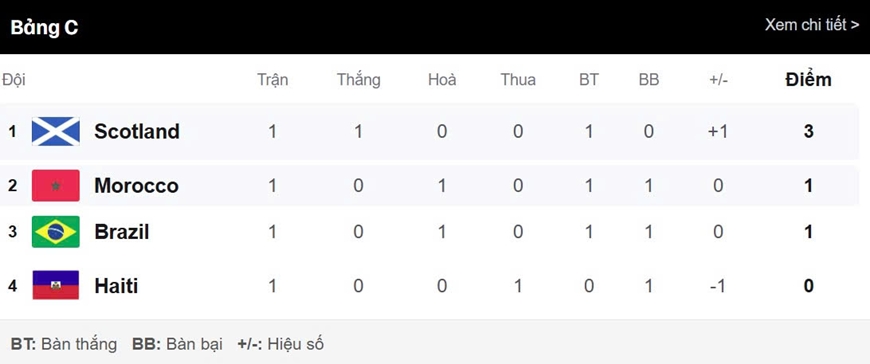Select the Morocco team name
The height and width of the screenshot is (364, 870).
pos(136,185)
